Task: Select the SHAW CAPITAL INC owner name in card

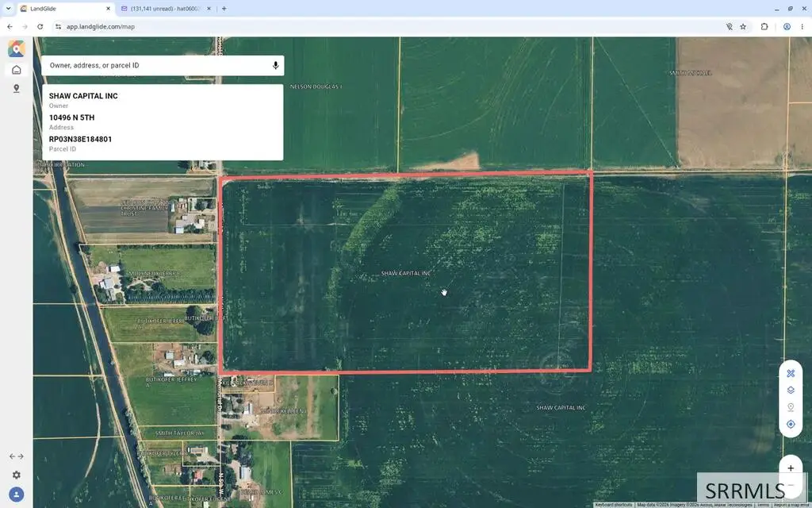Action: (83, 96)
